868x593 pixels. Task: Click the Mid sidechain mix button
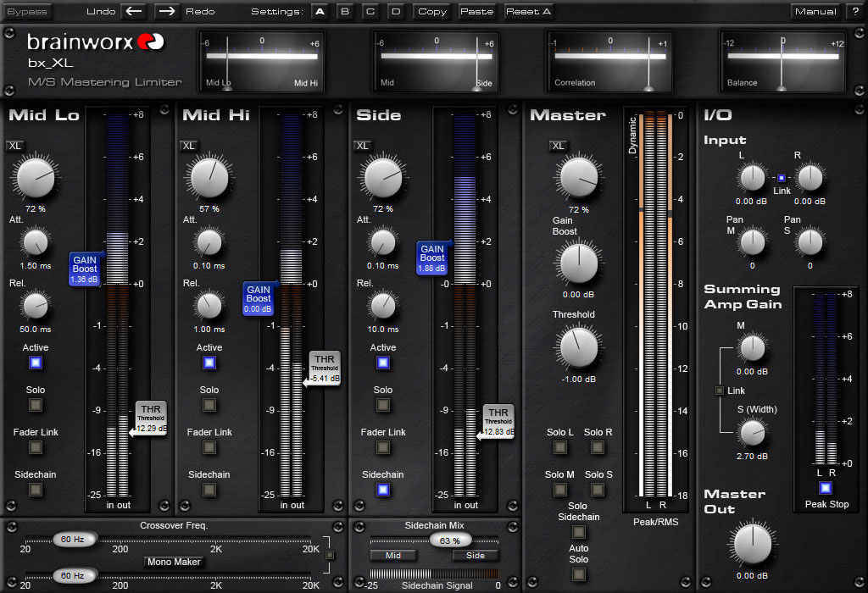(x=393, y=556)
